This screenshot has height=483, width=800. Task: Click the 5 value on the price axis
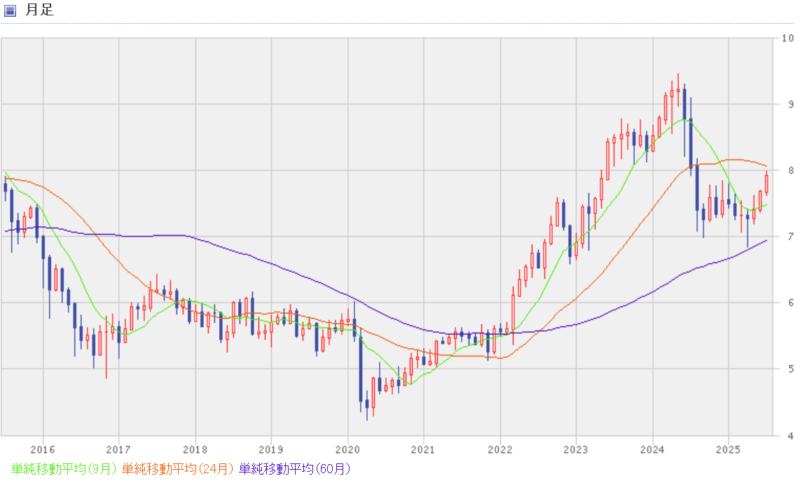tap(791, 369)
